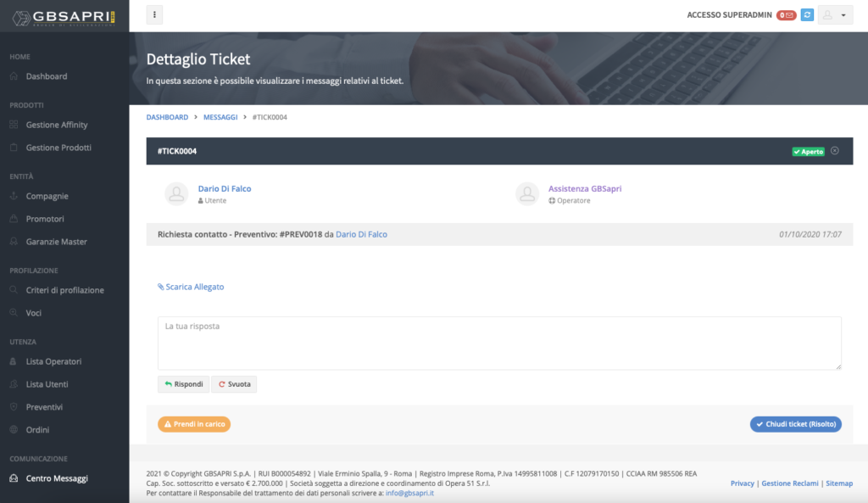Image resolution: width=868 pixels, height=503 pixels.
Task: Click the Centro Messaggi envelope icon
Action: pos(14,478)
